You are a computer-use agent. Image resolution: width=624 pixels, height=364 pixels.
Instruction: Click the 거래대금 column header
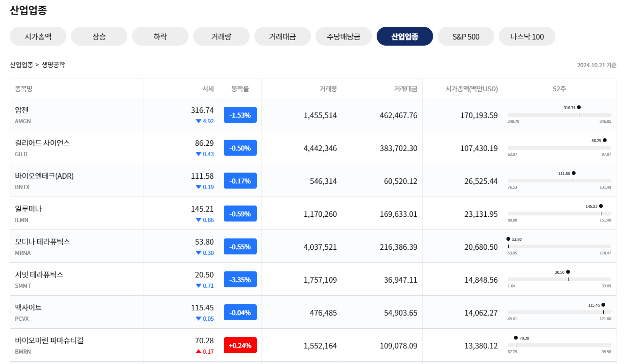pos(405,88)
